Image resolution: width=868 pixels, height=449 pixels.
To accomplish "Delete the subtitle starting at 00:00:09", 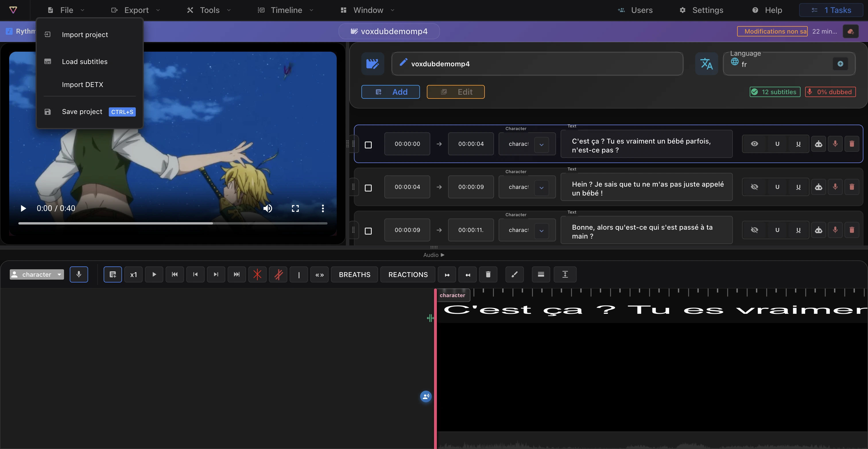I will (852, 230).
